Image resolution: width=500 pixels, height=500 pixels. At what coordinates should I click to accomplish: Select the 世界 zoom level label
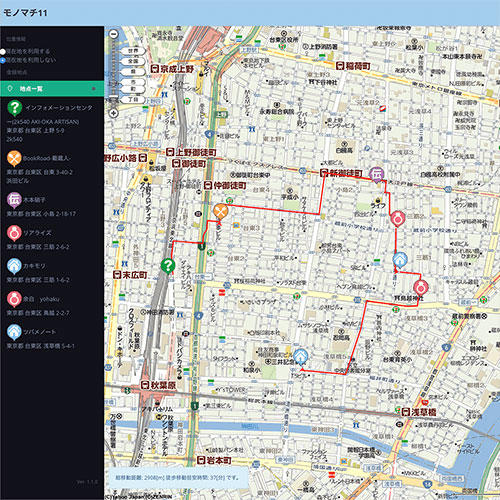133,51
